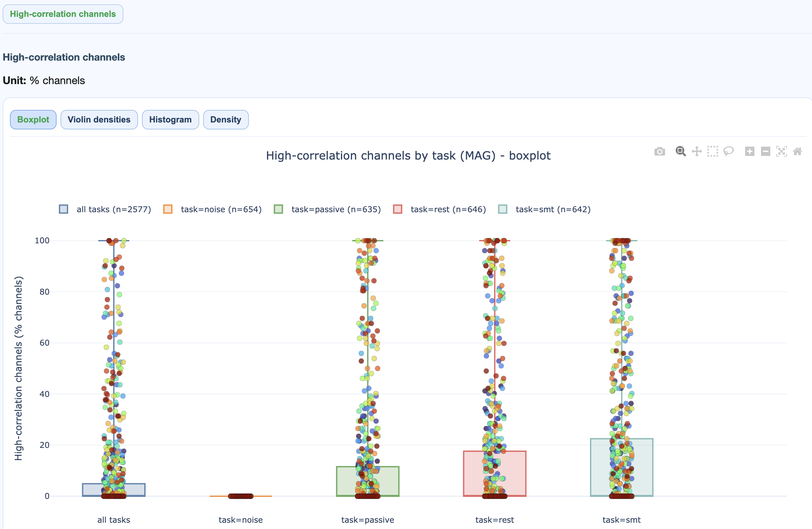Open the Density tab
The width and height of the screenshot is (812, 529).
226,120
